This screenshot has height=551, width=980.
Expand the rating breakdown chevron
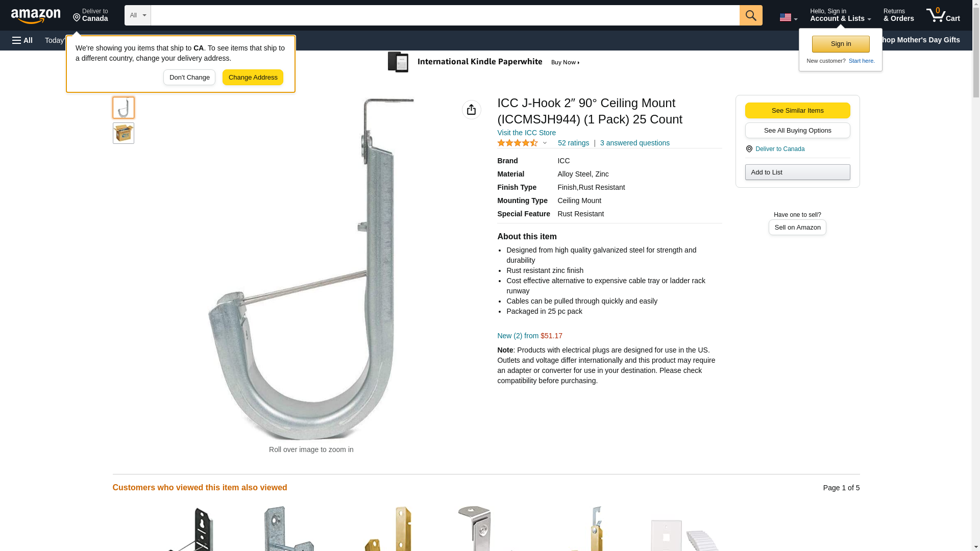coord(545,143)
